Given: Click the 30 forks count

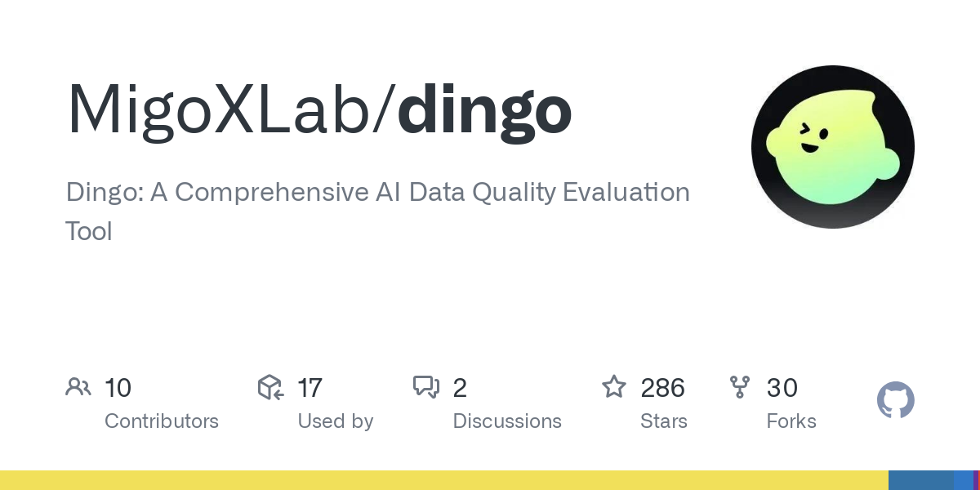Looking at the screenshot, I should pyautogui.click(x=782, y=388).
